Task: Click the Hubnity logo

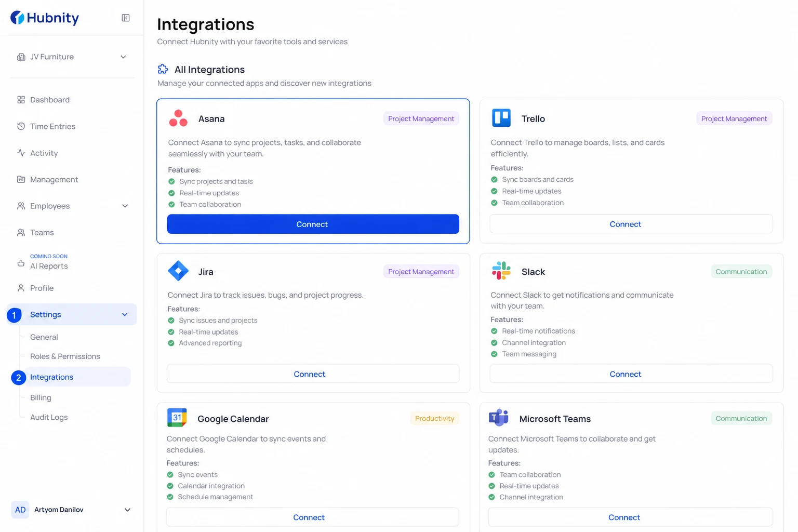Action: [45, 18]
